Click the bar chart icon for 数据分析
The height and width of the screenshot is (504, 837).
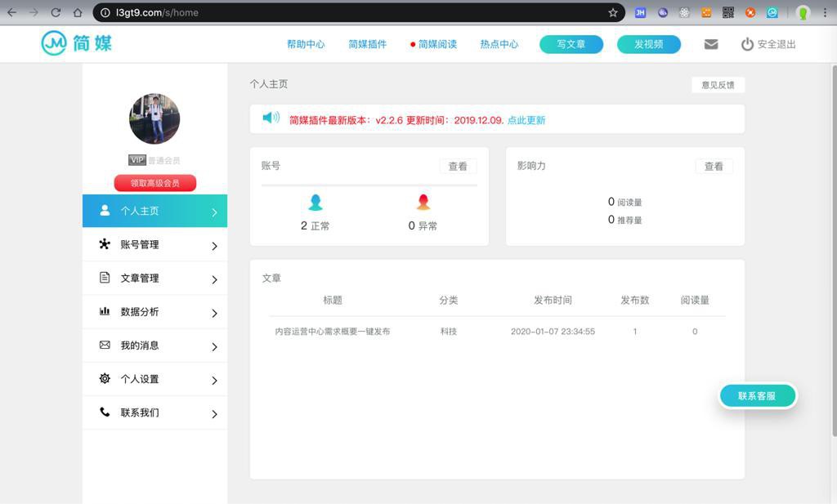click(105, 311)
